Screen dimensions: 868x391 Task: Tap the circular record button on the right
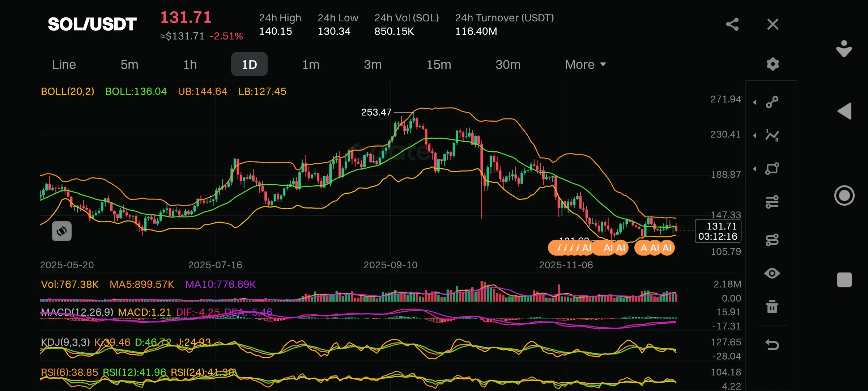click(844, 195)
